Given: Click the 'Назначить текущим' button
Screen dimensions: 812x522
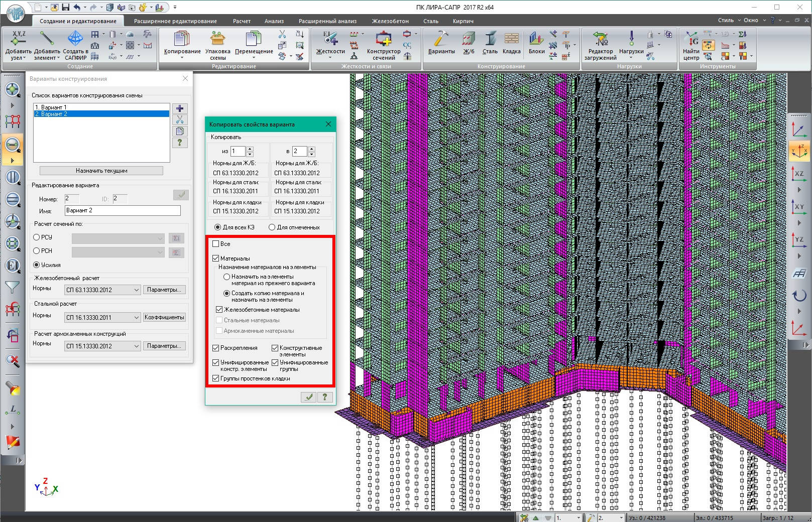Looking at the screenshot, I should pos(101,171).
